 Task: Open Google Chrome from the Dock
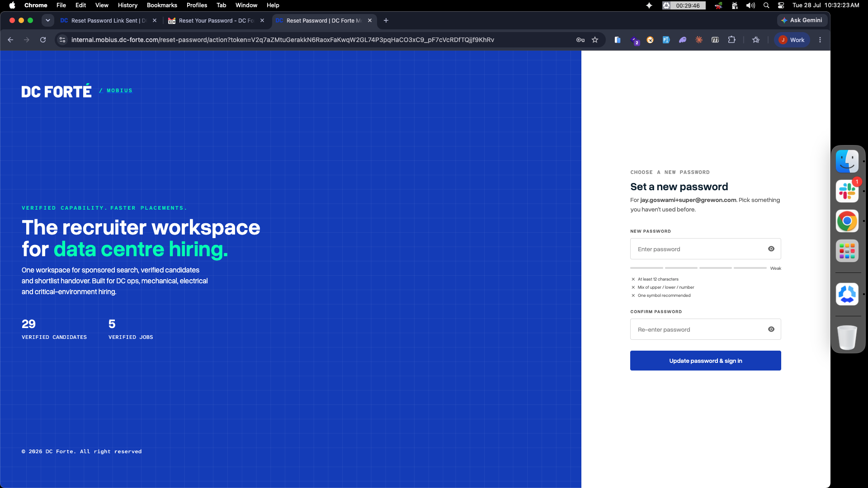tap(847, 221)
